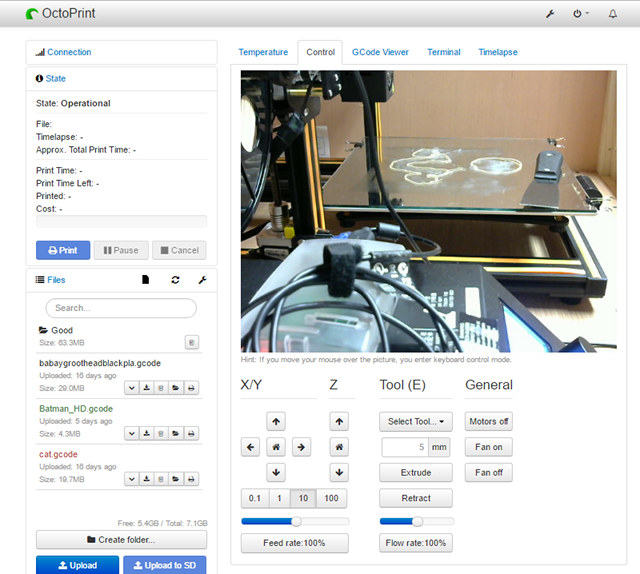Open file list options wrench

pos(202,280)
